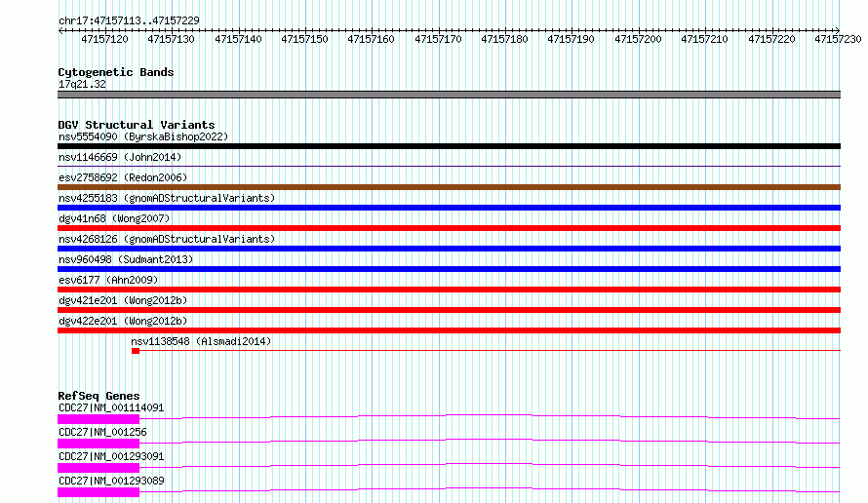
Task: Click the red dgv41n68 variant bar
Action: [449, 228]
